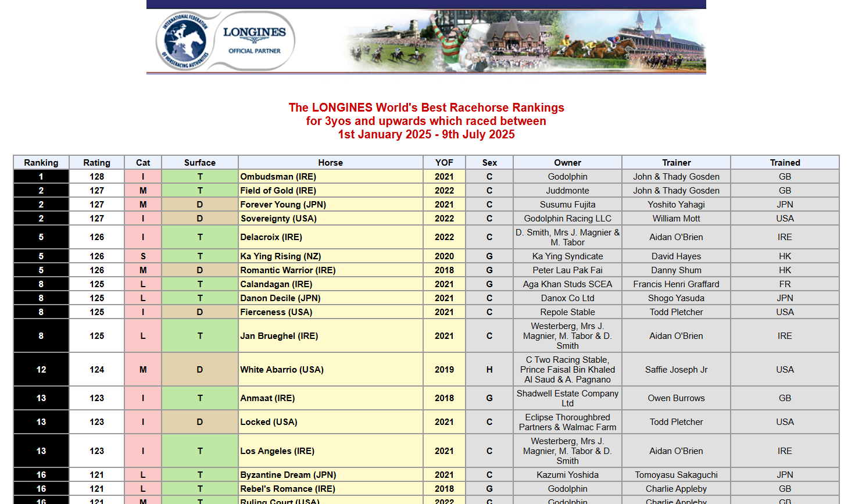Click trainer cell Shogo Yasuda
The width and height of the screenshot is (855, 504).
click(x=677, y=298)
